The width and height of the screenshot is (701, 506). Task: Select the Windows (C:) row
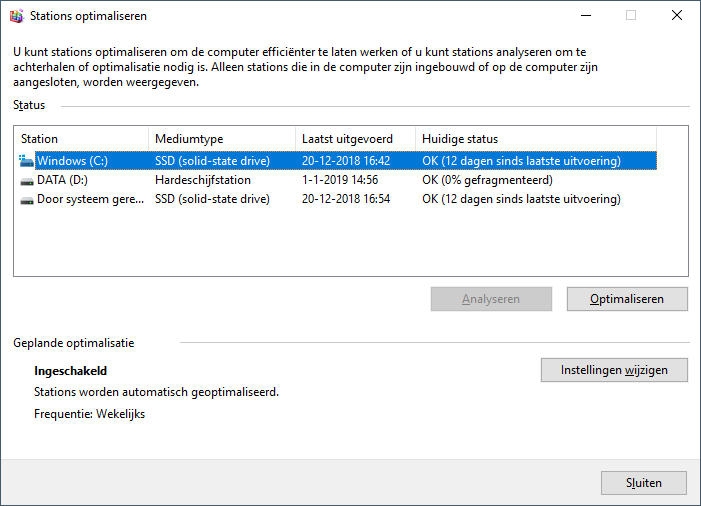click(338, 161)
